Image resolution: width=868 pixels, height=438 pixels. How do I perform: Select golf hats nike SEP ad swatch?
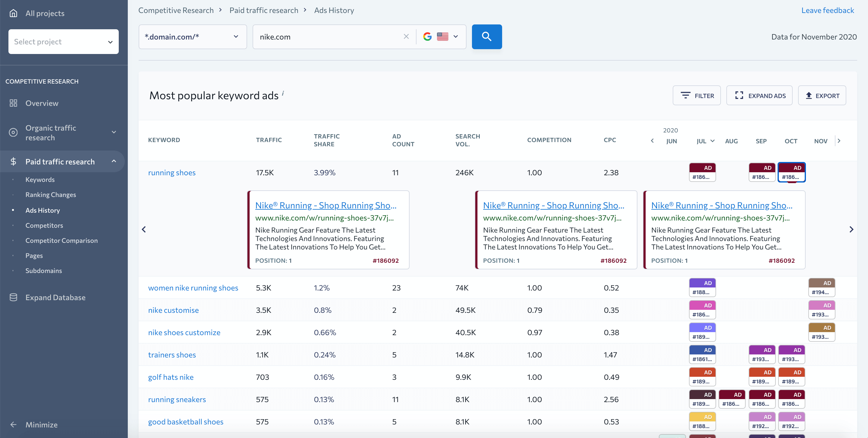coord(762,377)
